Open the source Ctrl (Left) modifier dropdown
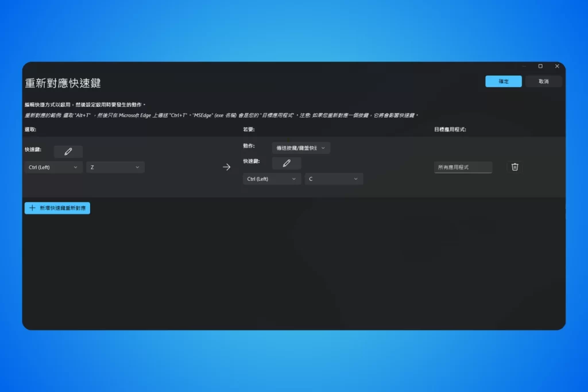 53,167
